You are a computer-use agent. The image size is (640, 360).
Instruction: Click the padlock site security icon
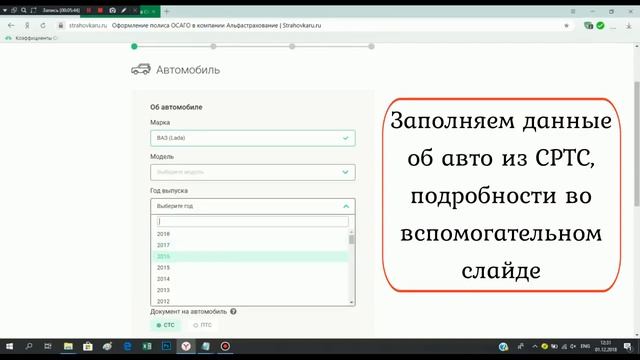coord(60,25)
